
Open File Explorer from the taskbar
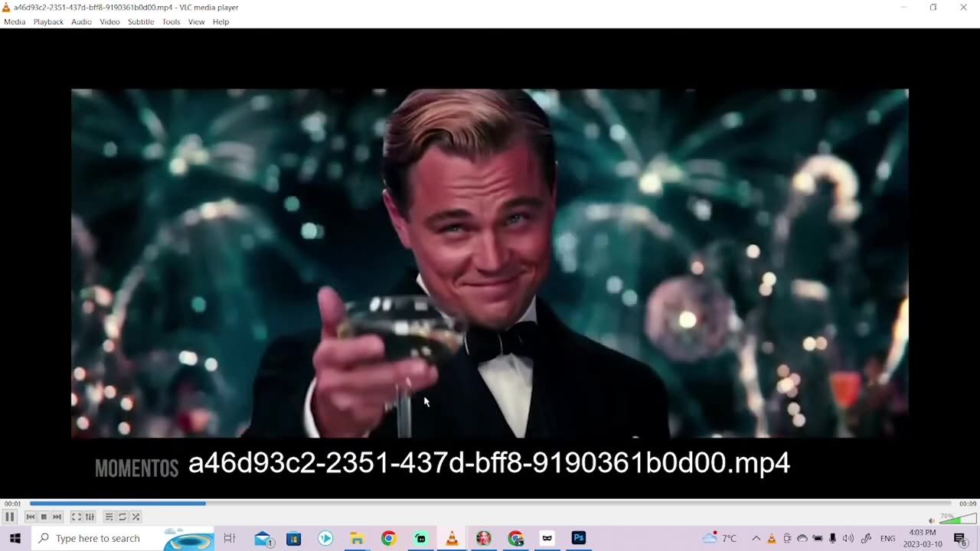coord(357,538)
